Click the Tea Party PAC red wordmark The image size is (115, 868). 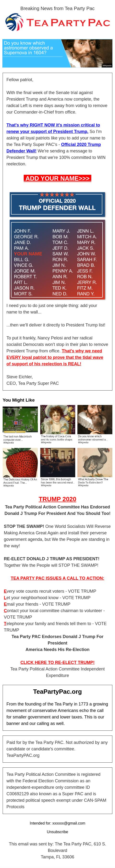[68, 23]
